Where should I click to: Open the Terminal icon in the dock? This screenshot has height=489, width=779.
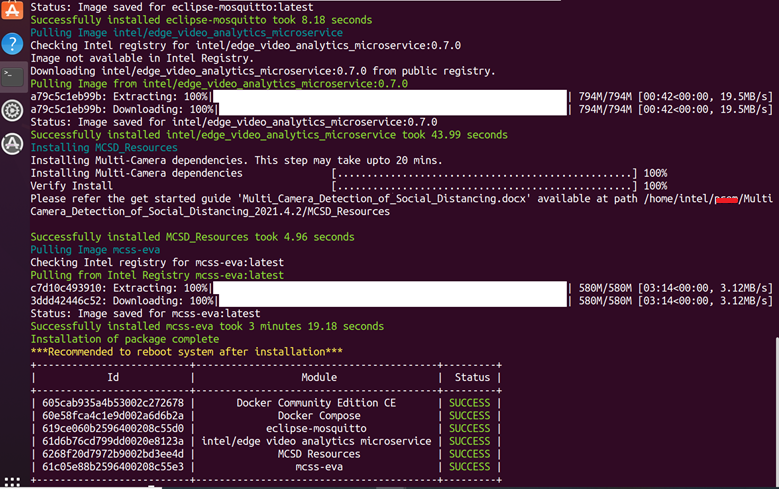tap(12, 77)
